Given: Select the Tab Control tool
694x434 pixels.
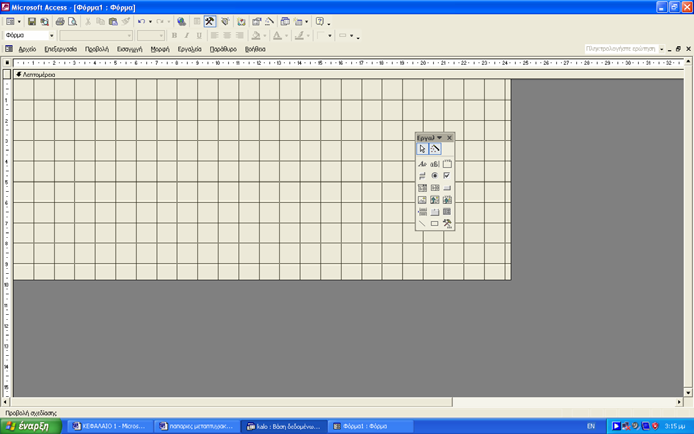Looking at the screenshot, I should coord(435,212).
